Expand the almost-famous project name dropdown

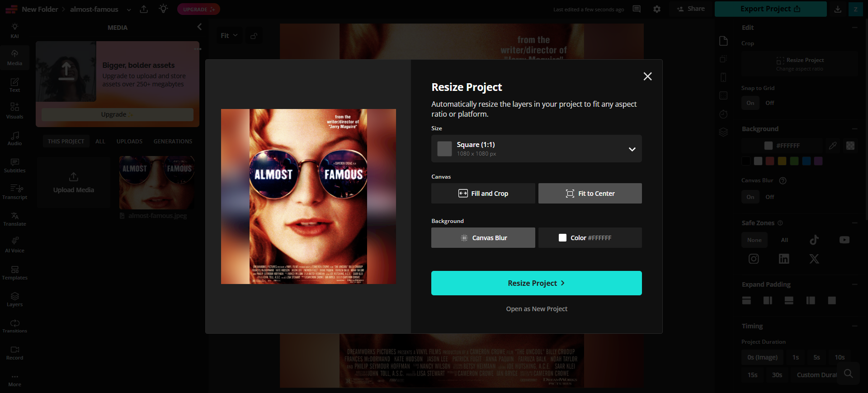click(129, 9)
